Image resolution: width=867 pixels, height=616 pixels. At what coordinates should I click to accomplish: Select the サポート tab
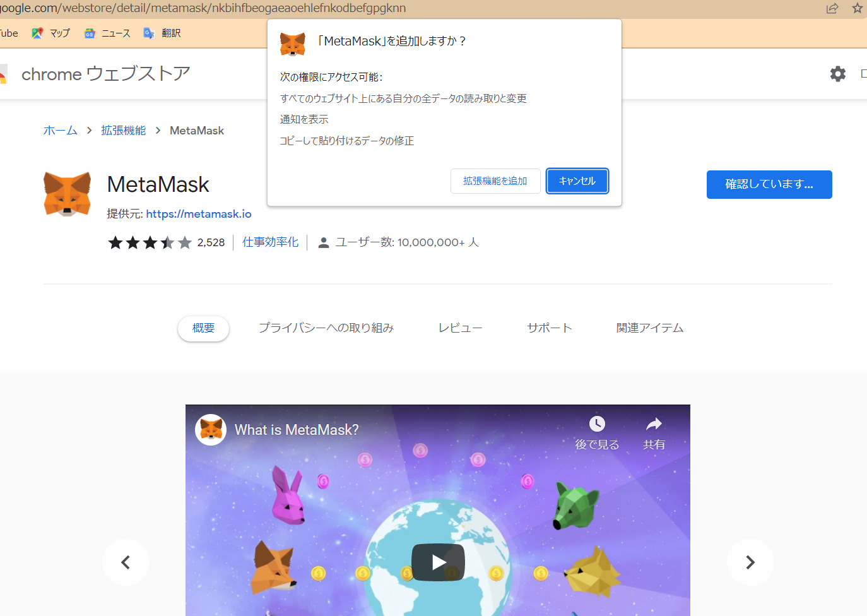pos(550,328)
